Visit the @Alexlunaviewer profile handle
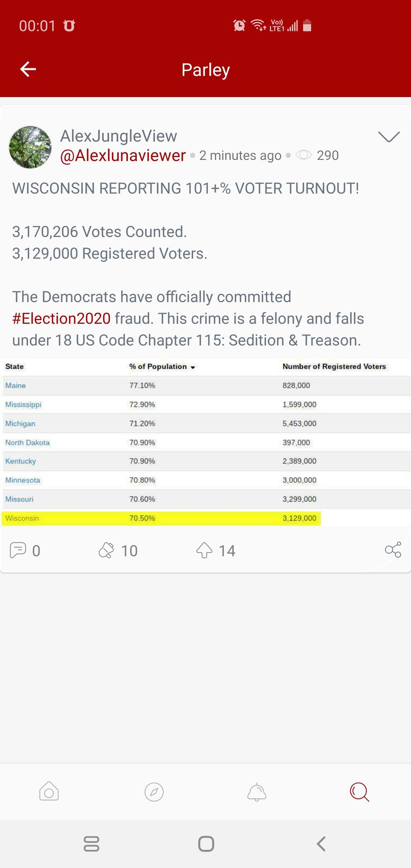The width and height of the screenshot is (411, 868). (x=123, y=156)
